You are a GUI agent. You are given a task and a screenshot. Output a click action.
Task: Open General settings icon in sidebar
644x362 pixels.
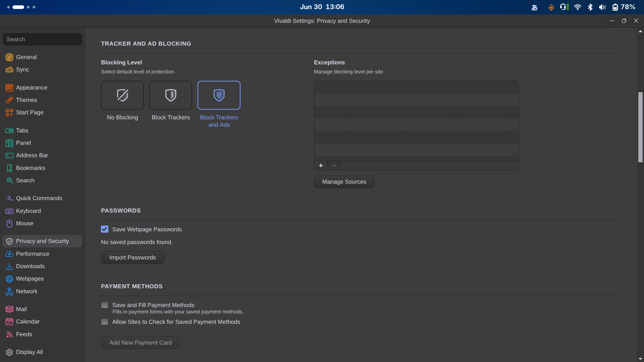pyautogui.click(x=9, y=57)
